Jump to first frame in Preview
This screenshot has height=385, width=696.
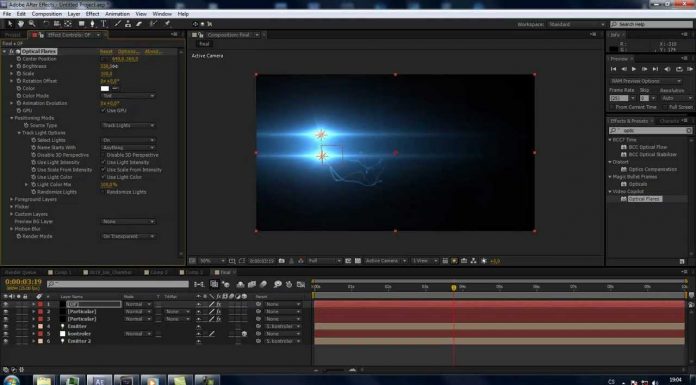(x=613, y=69)
